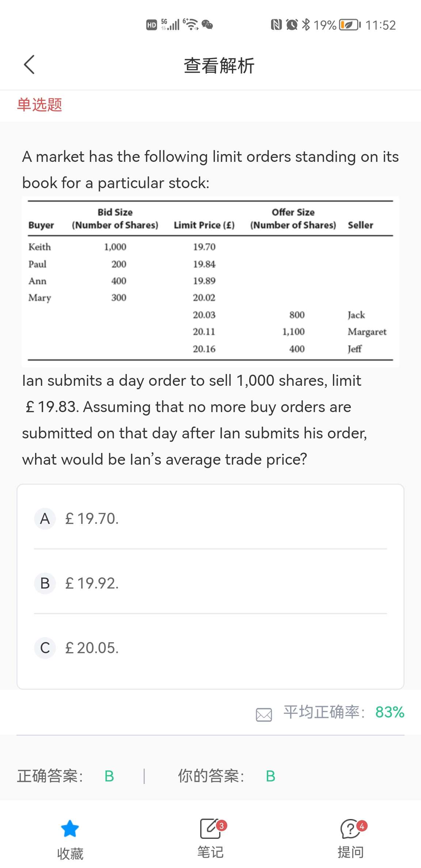Tap the NFC status icon

276,25
